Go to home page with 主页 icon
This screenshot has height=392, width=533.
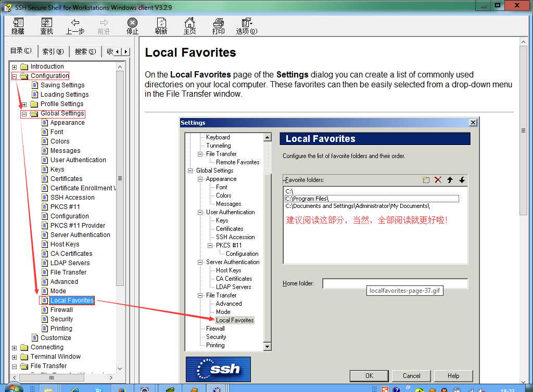(x=189, y=26)
